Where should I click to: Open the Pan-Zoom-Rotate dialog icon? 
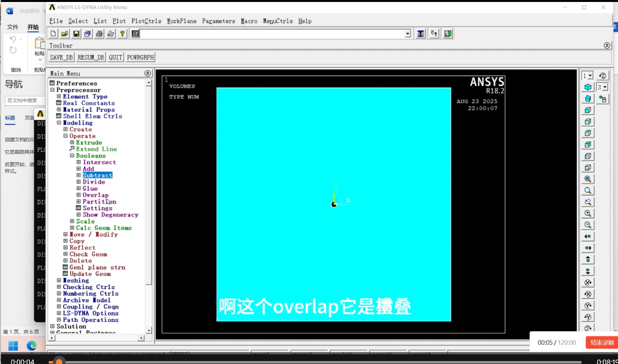tap(87, 34)
